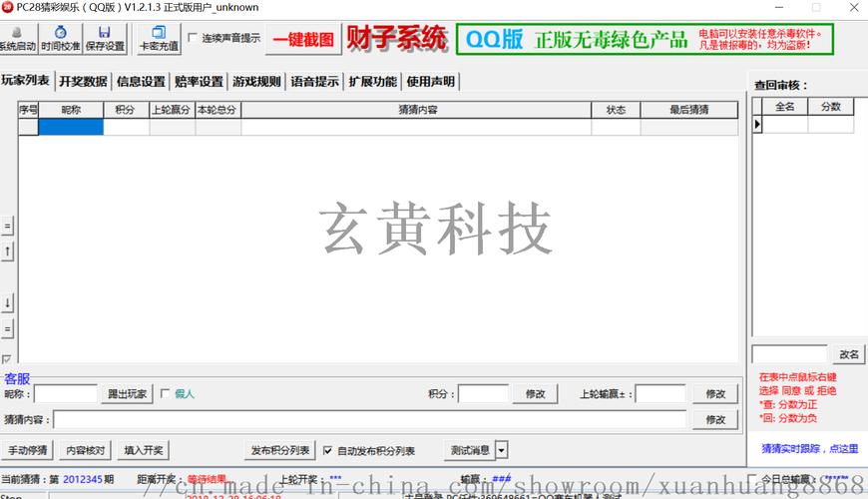The width and height of the screenshot is (868, 499).
Task: Click the 填入开奖 button
Action: coord(144,450)
